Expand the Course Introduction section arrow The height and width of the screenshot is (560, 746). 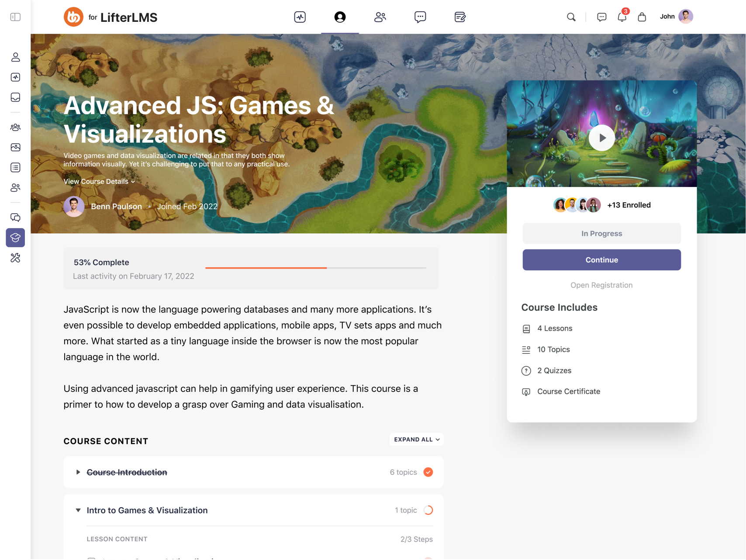(x=78, y=472)
